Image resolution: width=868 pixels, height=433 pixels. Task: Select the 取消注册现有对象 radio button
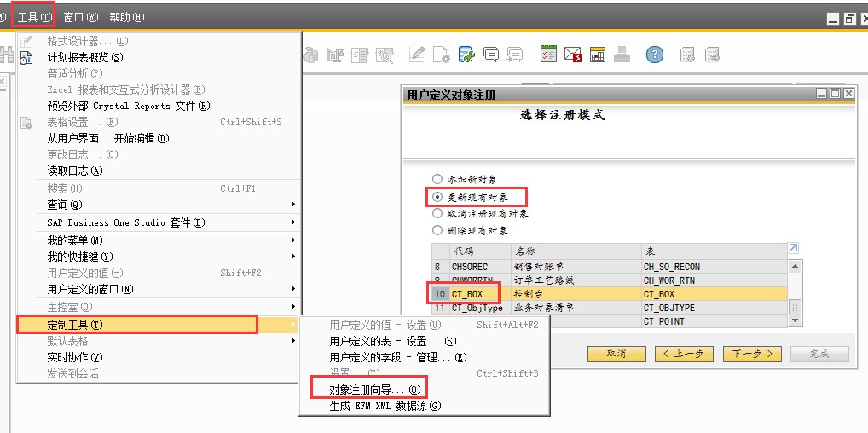[x=437, y=214]
